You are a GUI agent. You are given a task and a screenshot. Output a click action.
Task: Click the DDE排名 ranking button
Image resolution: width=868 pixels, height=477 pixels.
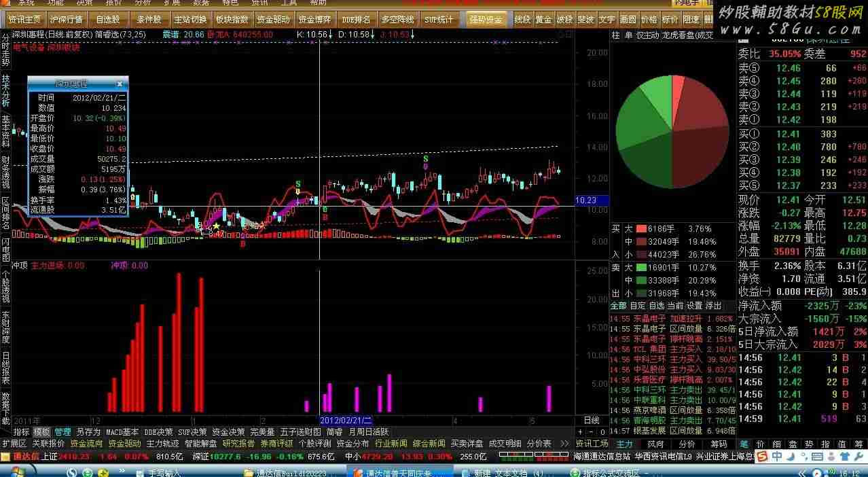(357, 20)
